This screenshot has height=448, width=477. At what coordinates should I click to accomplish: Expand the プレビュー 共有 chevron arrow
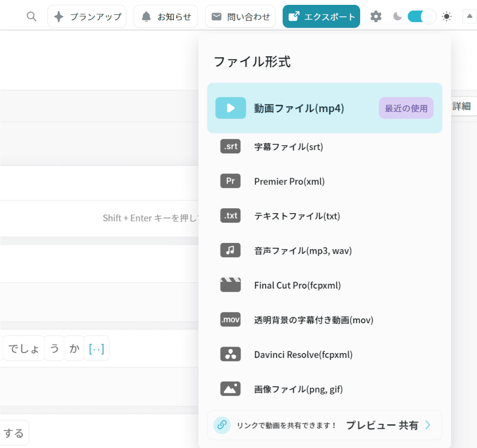428,425
